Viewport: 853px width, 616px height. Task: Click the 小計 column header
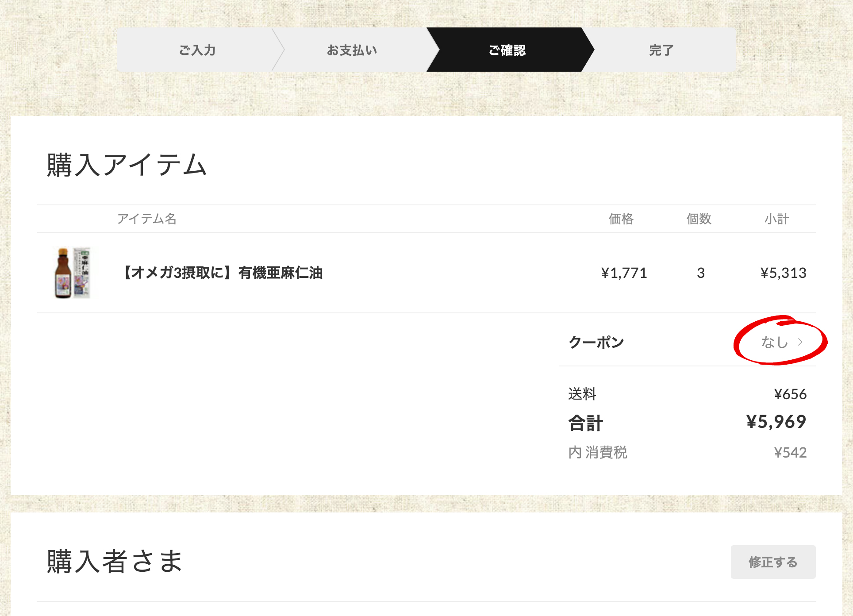coord(776,219)
